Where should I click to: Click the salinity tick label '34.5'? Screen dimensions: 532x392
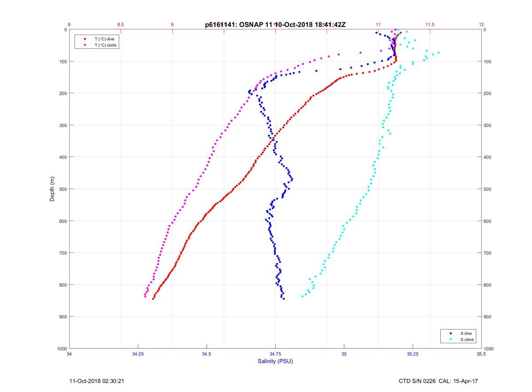click(x=207, y=353)
